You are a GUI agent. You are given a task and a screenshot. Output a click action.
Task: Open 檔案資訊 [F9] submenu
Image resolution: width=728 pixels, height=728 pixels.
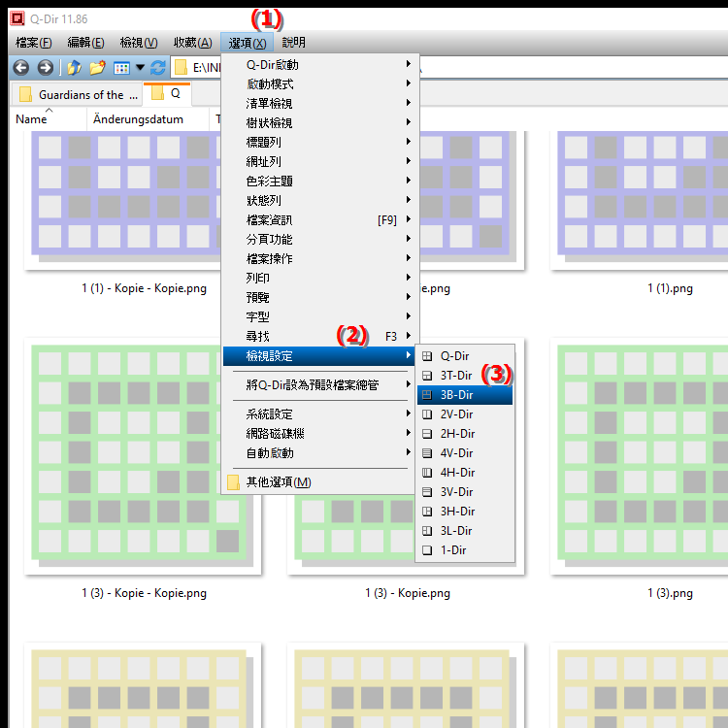tap(319, 220)
